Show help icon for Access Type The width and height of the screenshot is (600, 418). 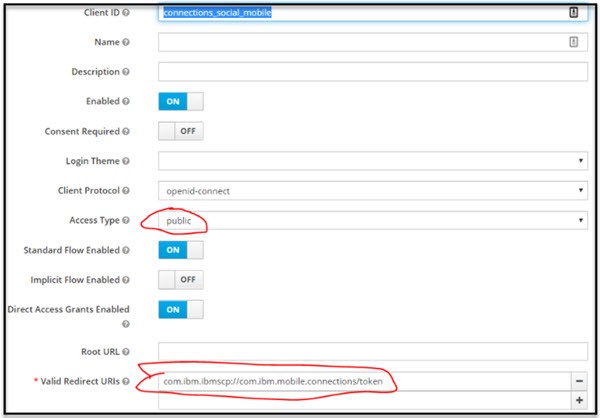tap(126, 220)
